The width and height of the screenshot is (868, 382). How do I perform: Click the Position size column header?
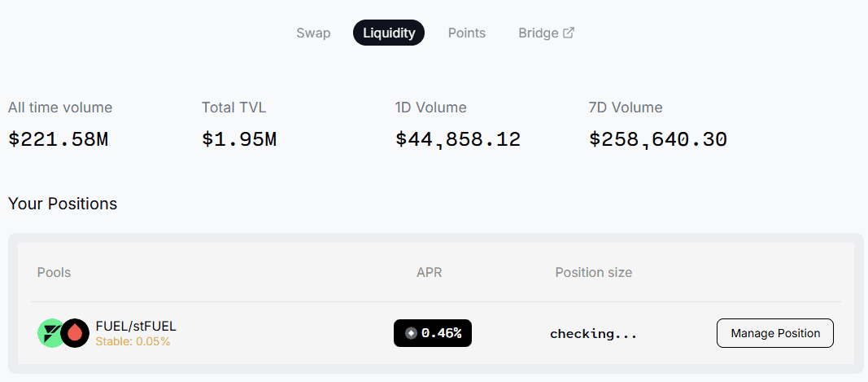tap(594, 272)
